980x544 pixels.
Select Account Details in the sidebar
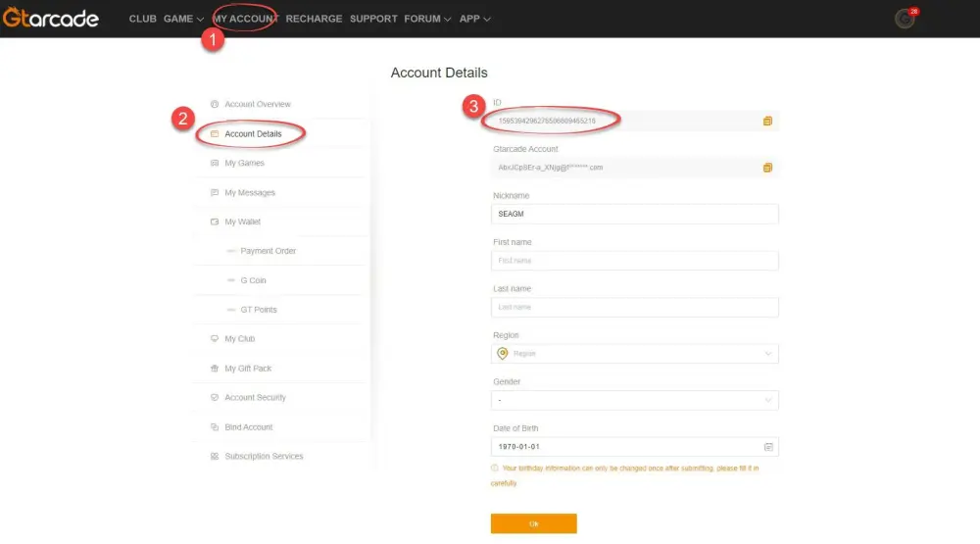tap(253, 134)
